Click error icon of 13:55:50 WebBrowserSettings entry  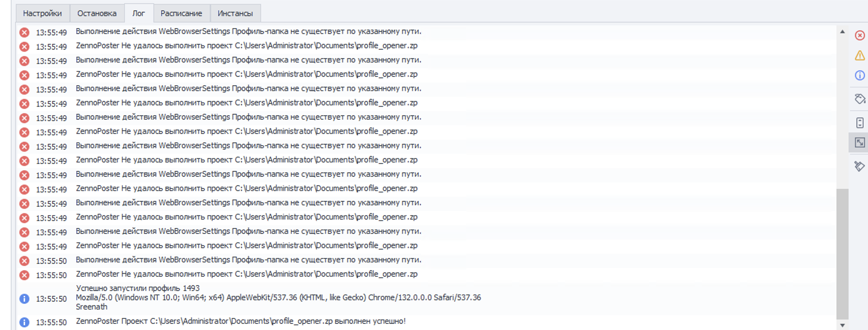point(24,261)
